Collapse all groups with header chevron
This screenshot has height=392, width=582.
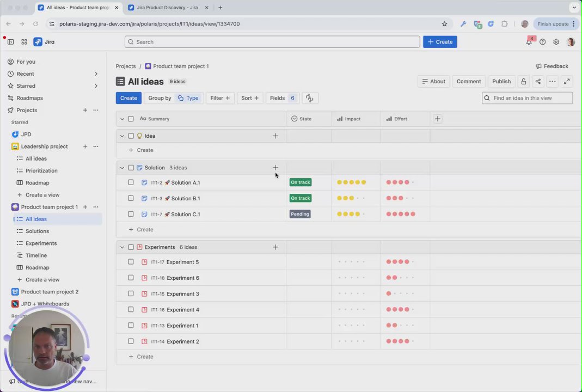(x=122, y=119)
